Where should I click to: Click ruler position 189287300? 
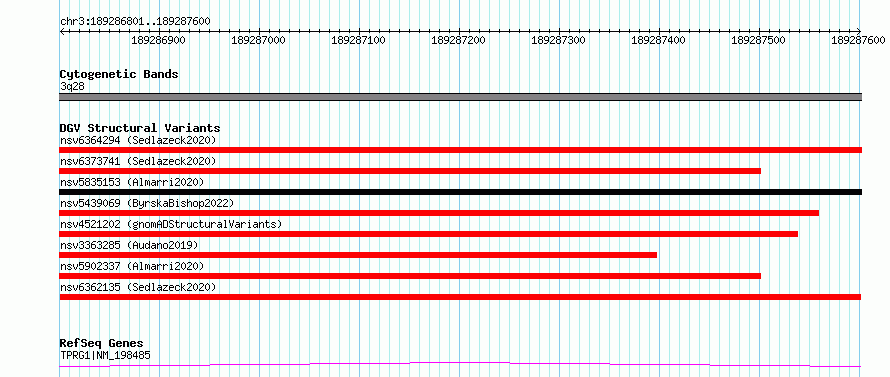point(558,40)
